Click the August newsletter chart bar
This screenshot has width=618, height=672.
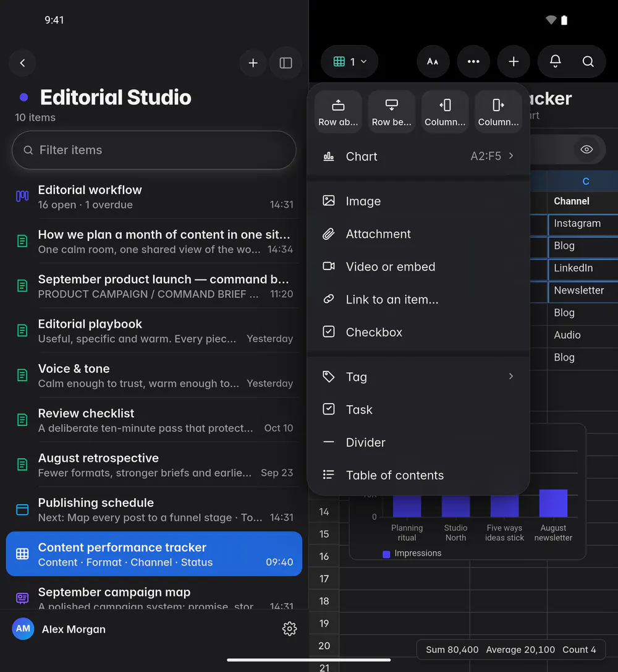[x=553, y=503]
